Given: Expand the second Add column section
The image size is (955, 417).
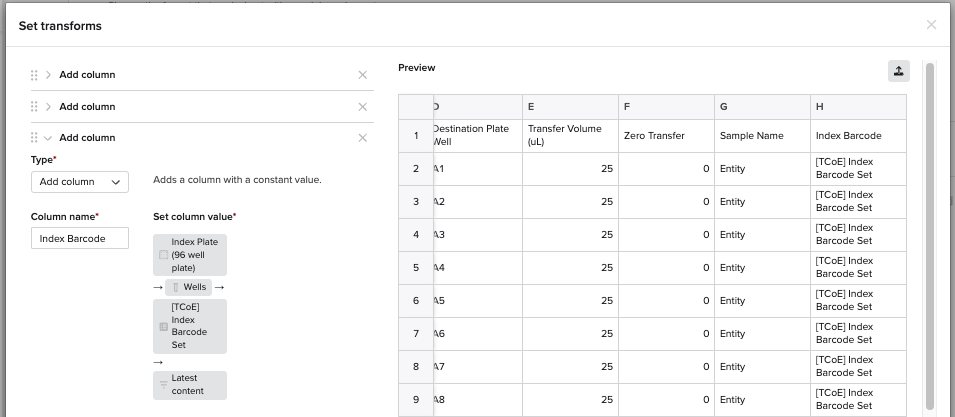Looking at the screenshot, I should pos(48,107).
